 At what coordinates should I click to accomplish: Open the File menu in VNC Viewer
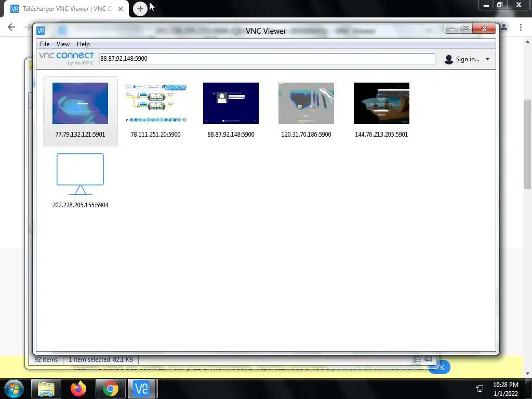[x=45, y=44]
